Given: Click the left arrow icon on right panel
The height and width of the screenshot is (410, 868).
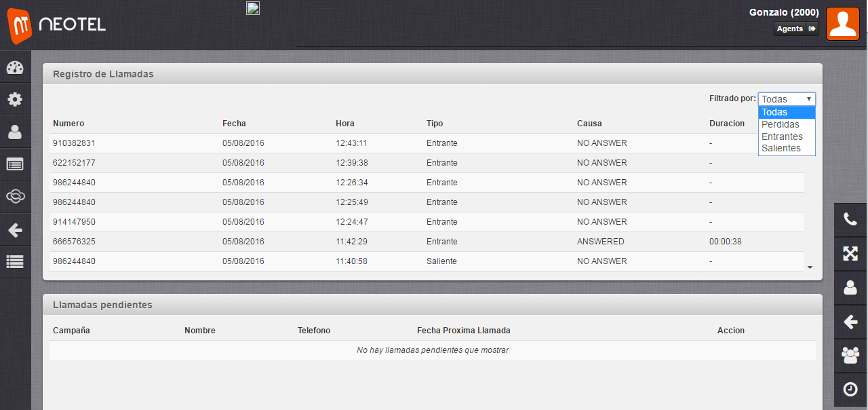Looking at the screenshot, I should pyautogui.click(x=850, y=322).
